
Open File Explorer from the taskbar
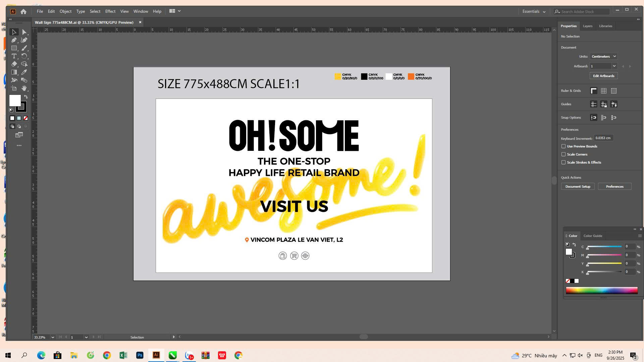point(74,355)
